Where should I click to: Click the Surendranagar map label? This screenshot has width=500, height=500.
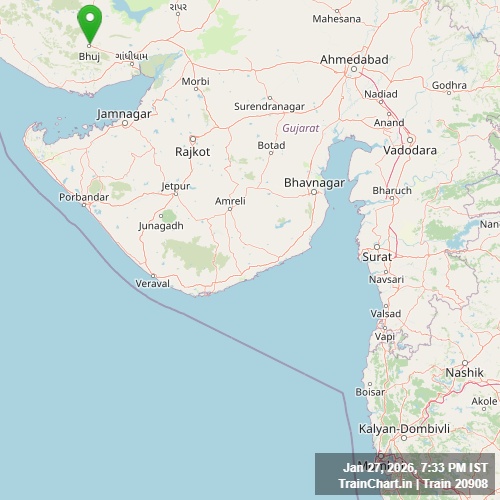(x=269, y=106)
